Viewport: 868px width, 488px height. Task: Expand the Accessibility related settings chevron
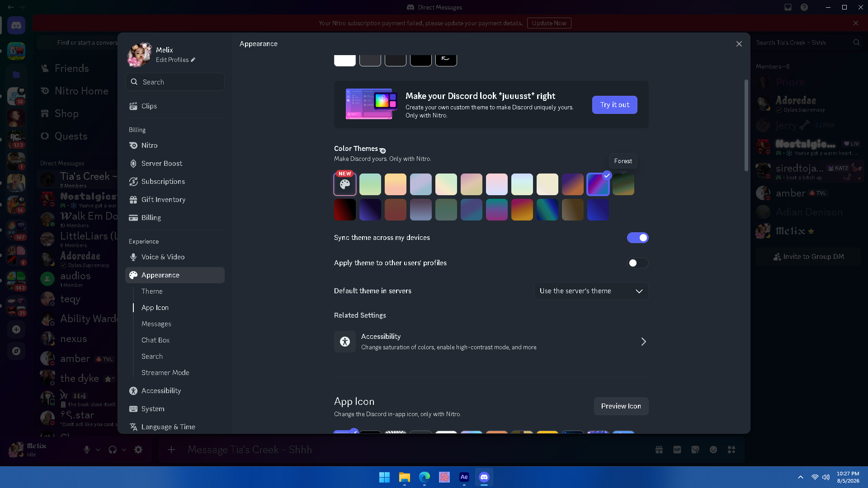tap(643, 342)
